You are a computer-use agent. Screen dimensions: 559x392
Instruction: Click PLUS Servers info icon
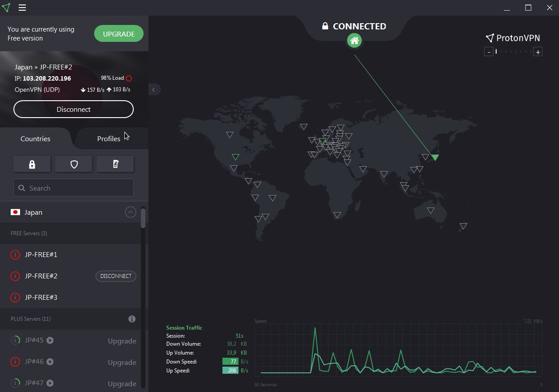(132, 319)
